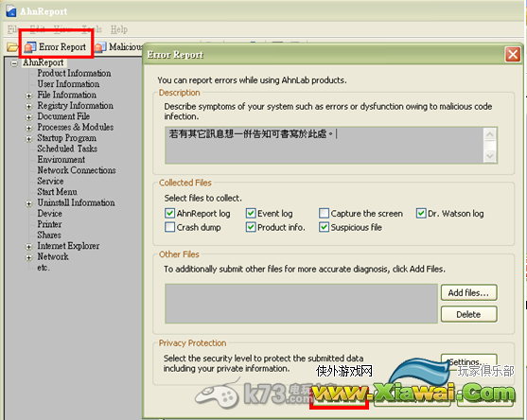Expand the Uninstall Information tree node
This screenshot has height=420, width=527.
point(29,203)
